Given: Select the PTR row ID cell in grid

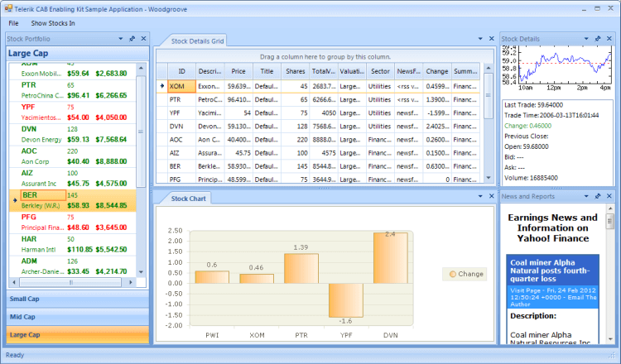Looking at the screenshot, I should pos(182,100).
